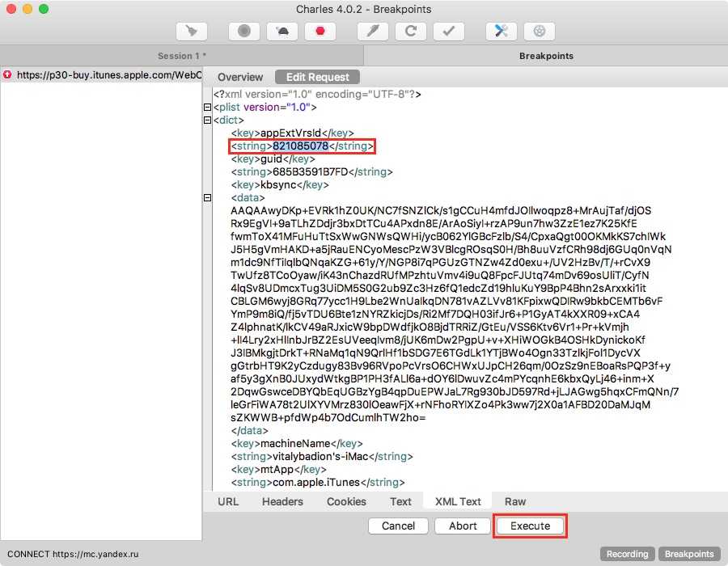728x566 pixels.
Task: Click the 685B3591B7FD string value
Action: click(310, 172)
